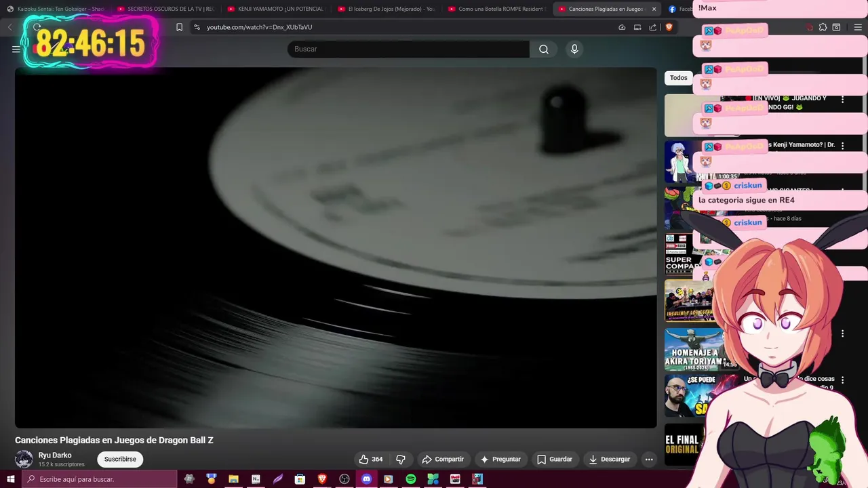
Task: Open Ryu Darko channel avatar
Action: tap(24, 459)
